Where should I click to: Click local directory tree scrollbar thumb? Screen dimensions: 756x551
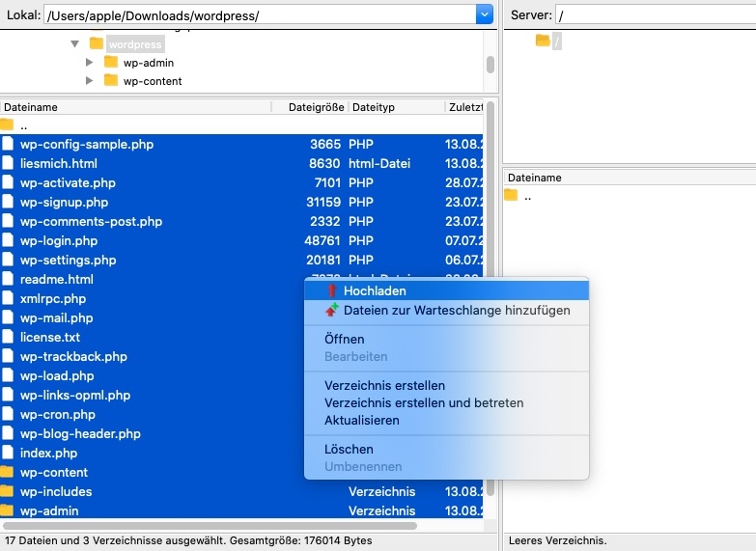coord(490,65)
